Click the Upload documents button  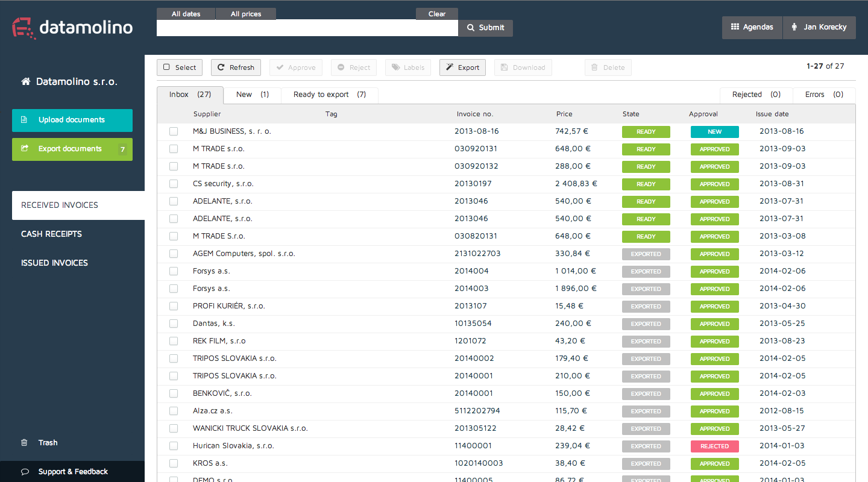coord(72,120)
